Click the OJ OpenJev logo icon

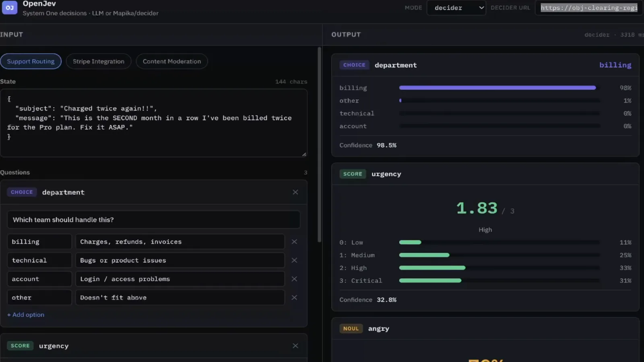click(x=10, y=8)
